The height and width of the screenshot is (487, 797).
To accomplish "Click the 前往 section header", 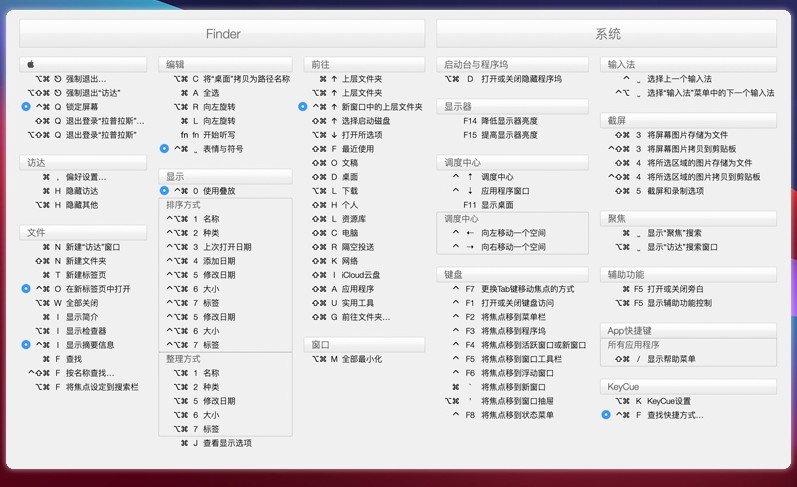I will [364, 65].
